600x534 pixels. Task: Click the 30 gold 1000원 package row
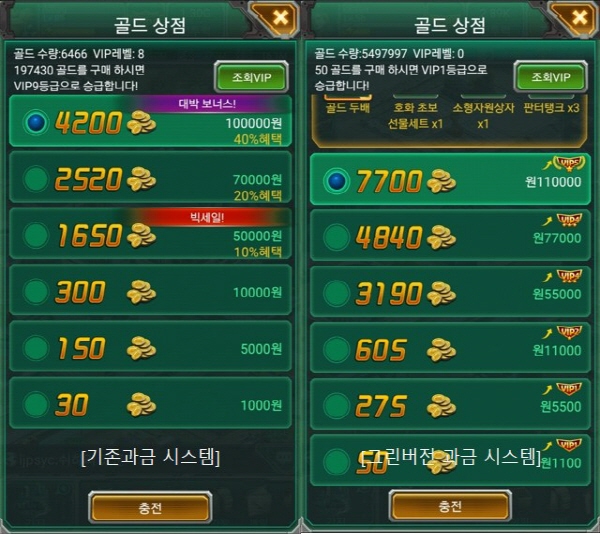[150, 403]
